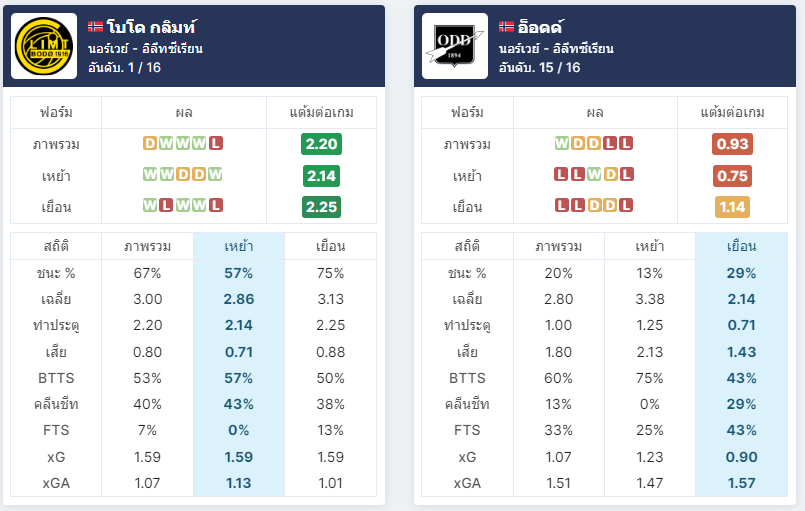Click the Odd club logo

[x=455, y=46]
